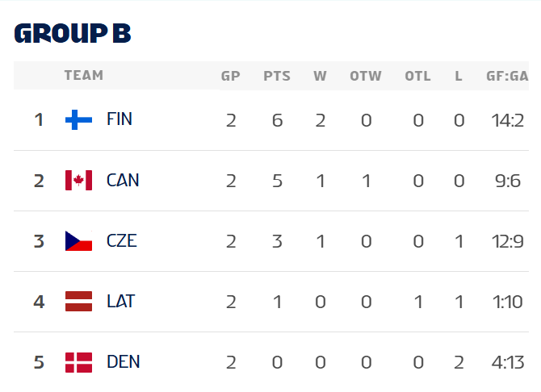Image resolution: width=541 pixels, height=392 pixels.
Task: Click Canada's 5 points value
Action: coord(277,181)
